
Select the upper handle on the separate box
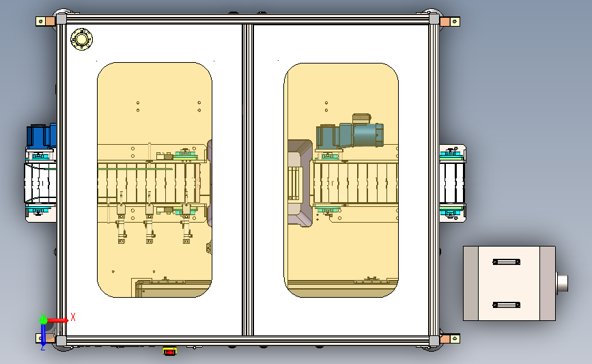pyautogui.click(x=506, y=262)
